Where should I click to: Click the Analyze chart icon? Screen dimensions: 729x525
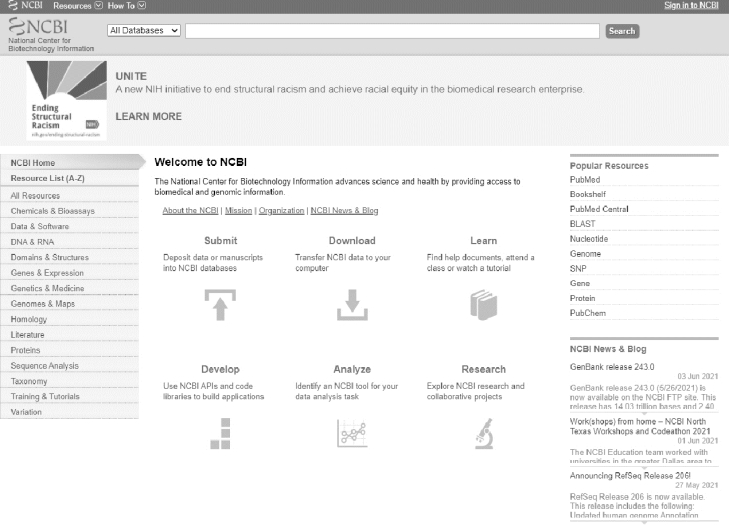click(352, 433)
